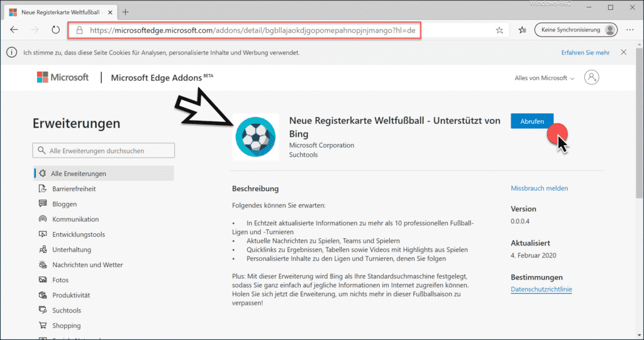The image size is (644, 340).
Task: Click the Produktivität category icon
Action: click(43, 295)
